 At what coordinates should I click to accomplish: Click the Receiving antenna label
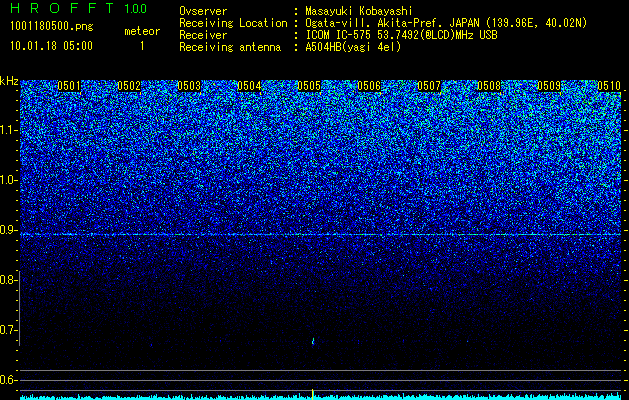point(230,47)
